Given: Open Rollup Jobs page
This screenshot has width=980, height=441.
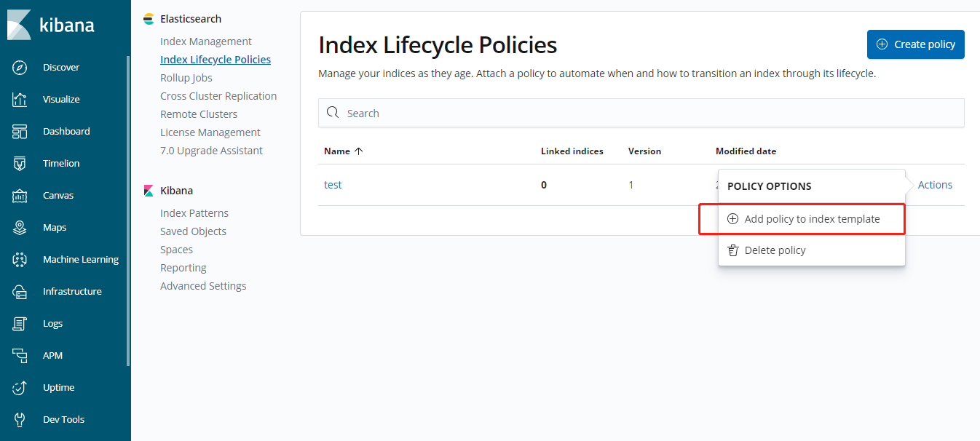Looking at the screenshot, I should (x=186, y=78).
